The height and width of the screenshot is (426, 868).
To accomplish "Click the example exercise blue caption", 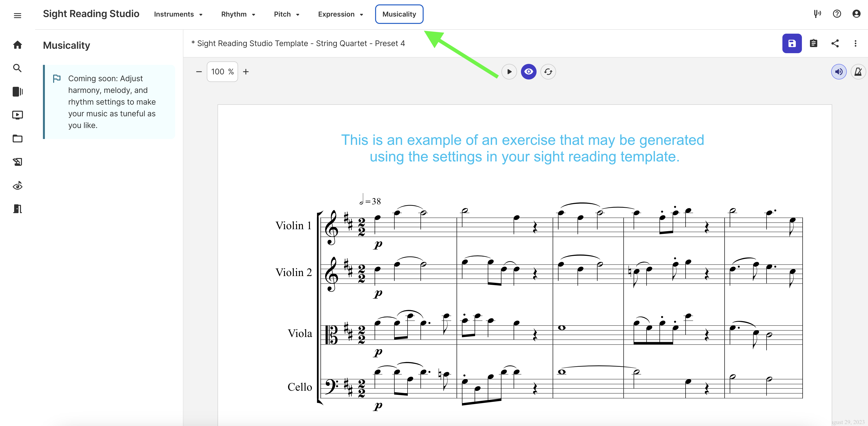I will point(523,148).
